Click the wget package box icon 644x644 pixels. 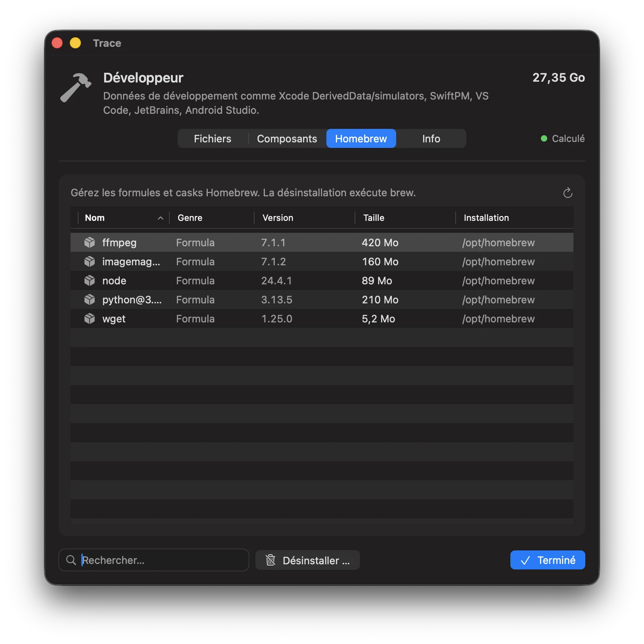tap(90, 318)
